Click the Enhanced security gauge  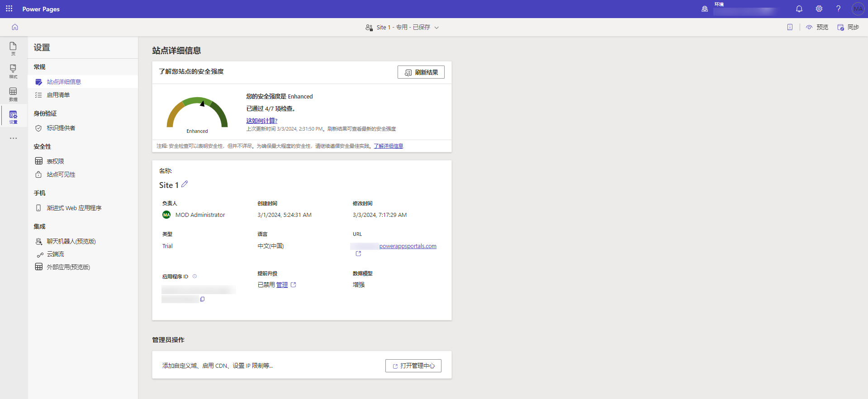tap(197, 113)
